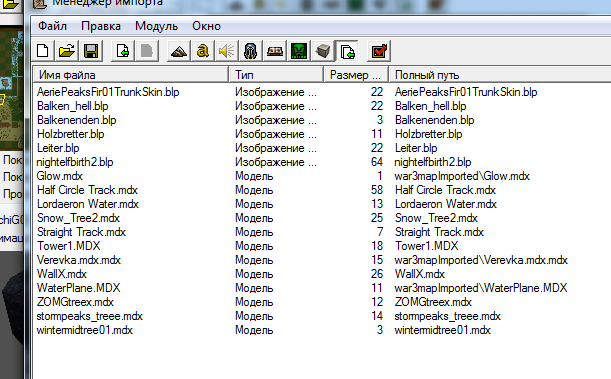Click the Import Manager toolbar icon
The height and width of the screenshot is (379, 611).
(x=347, y=51)
